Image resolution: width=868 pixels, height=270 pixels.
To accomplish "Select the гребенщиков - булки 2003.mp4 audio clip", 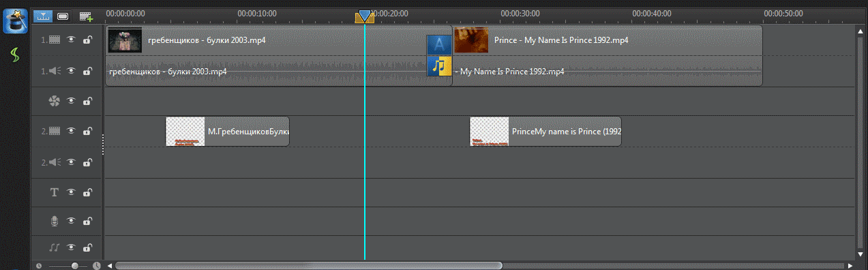I will (x=278, y=71).
